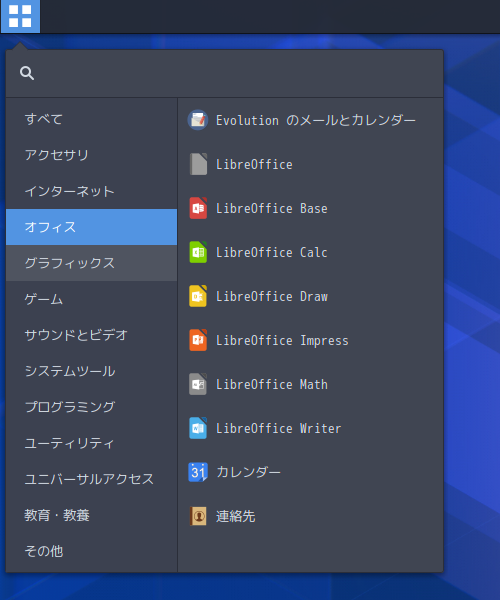Start LibreOffice Writer from the list
The width and height of the screenshot is (500, 600).
[x=310, y=428]
